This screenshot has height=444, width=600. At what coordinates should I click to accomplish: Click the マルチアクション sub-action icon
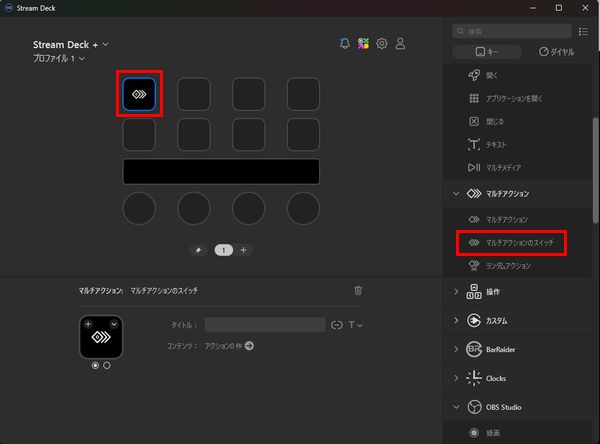[x=474, y=219]
